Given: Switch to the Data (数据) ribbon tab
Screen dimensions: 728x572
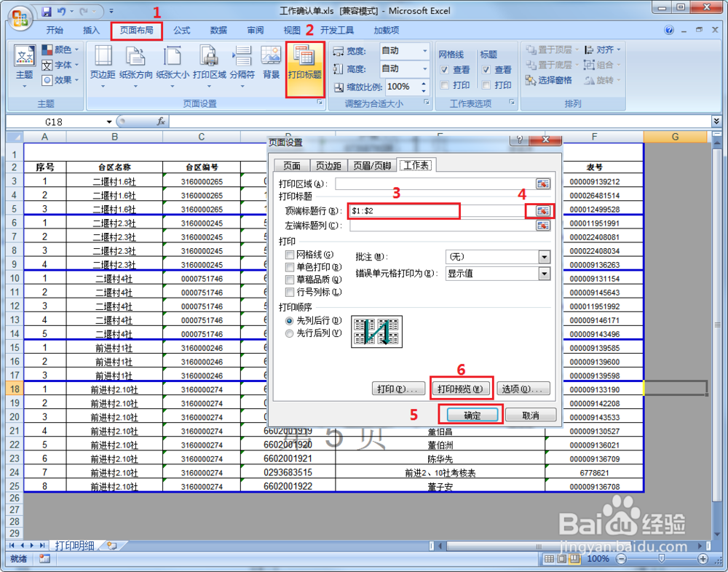Looking at the screenshot, I should pos(218,30).
